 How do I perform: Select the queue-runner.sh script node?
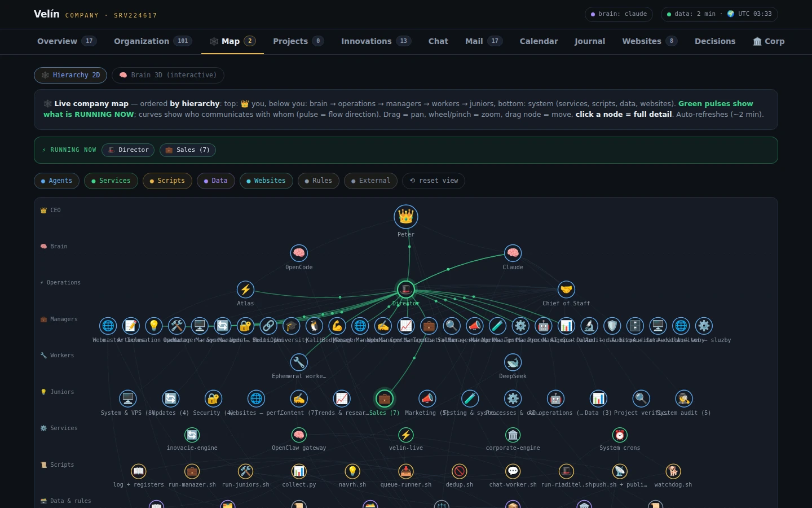(x=406, y=471)
